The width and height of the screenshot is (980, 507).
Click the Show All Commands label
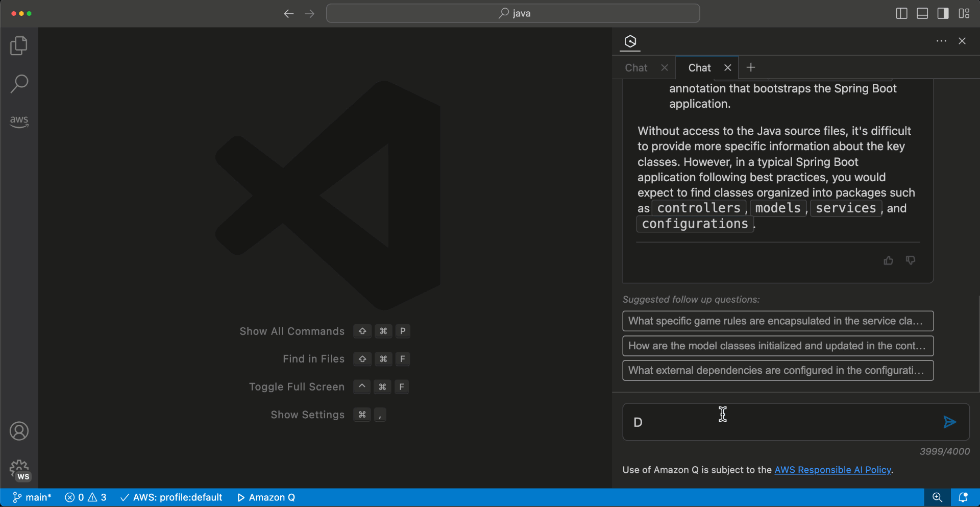click(x=292, y=331)
